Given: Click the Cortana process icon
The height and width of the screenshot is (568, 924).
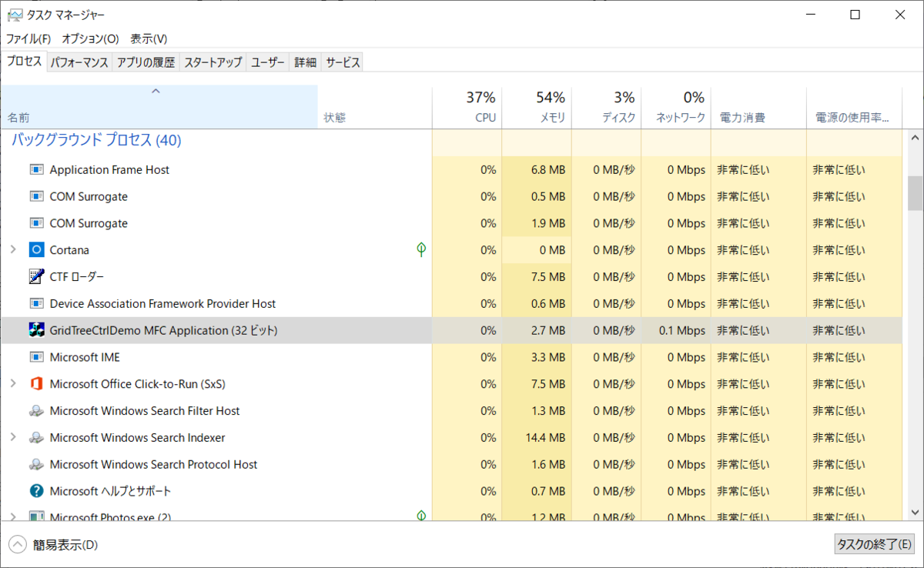Looking at the screenshot, I should pos(36,250).
